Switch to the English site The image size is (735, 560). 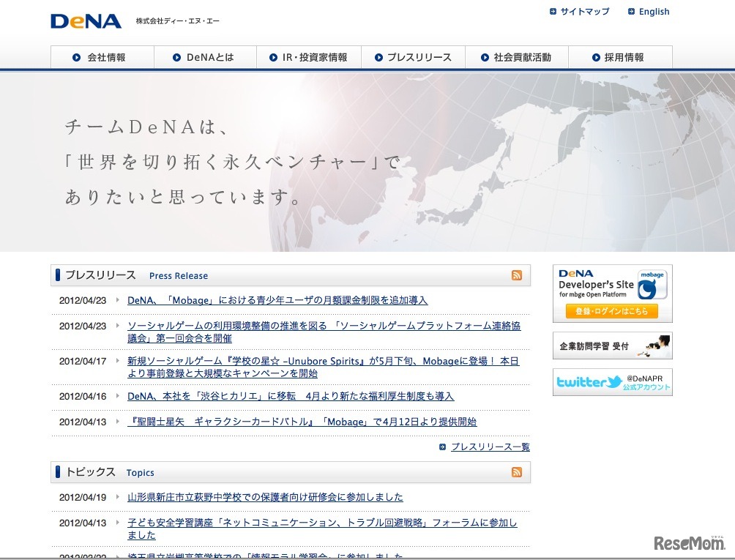[654, 12]
